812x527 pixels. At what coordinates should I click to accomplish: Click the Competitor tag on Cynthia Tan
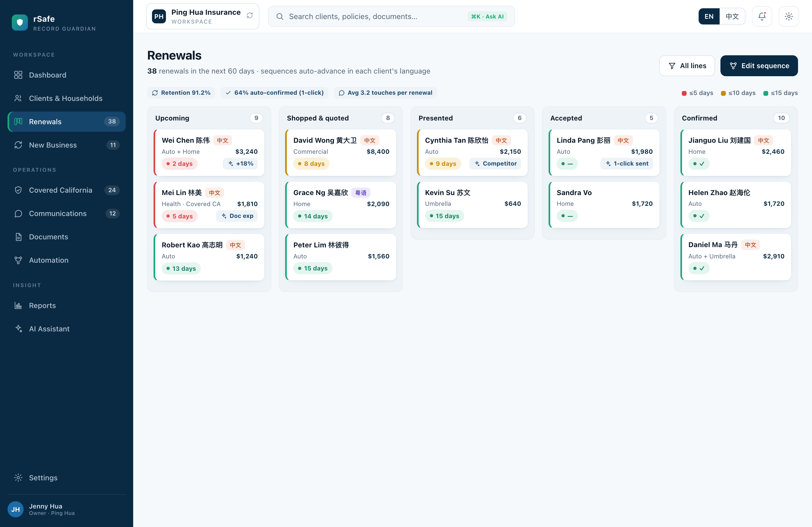(x=495, y=164)
